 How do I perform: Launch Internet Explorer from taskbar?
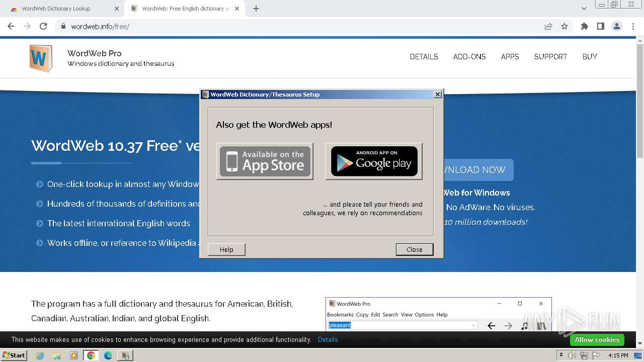point(40,355)
